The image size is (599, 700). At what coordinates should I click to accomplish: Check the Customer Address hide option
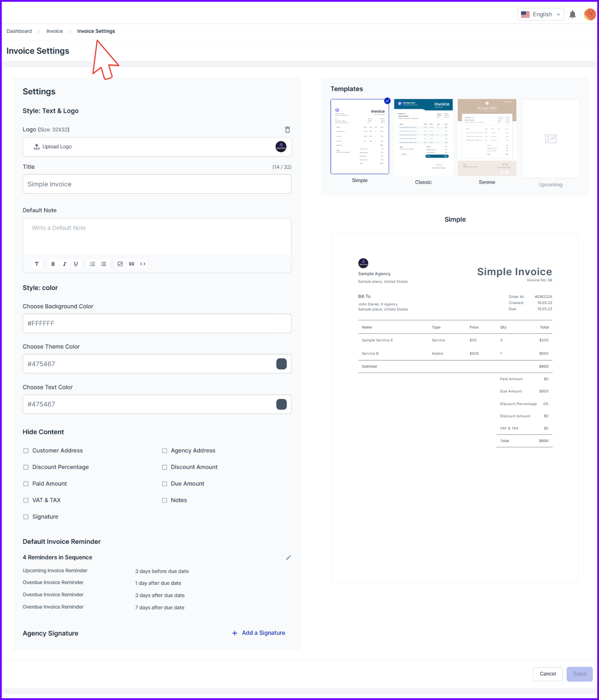(26, 451)
